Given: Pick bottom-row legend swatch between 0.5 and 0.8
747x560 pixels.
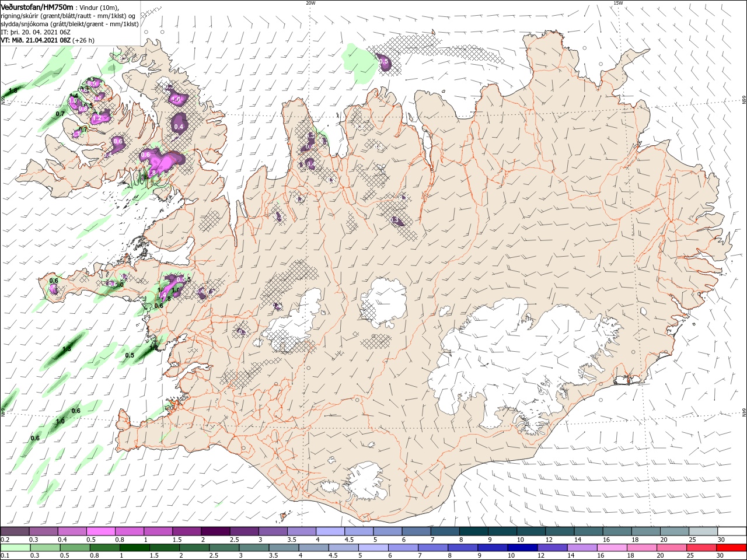Looking at the screenshot, I should [x=75, y=548].
